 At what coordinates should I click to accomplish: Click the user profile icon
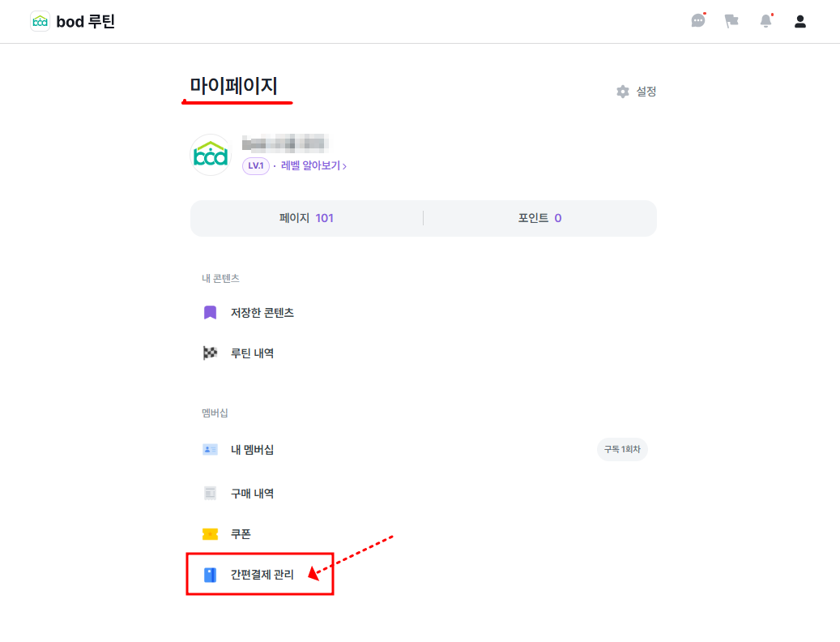click(800, 21)
